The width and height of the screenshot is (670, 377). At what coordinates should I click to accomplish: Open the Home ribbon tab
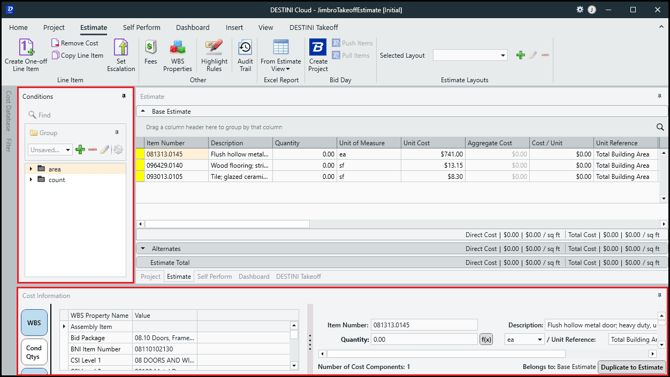[18, 27]
